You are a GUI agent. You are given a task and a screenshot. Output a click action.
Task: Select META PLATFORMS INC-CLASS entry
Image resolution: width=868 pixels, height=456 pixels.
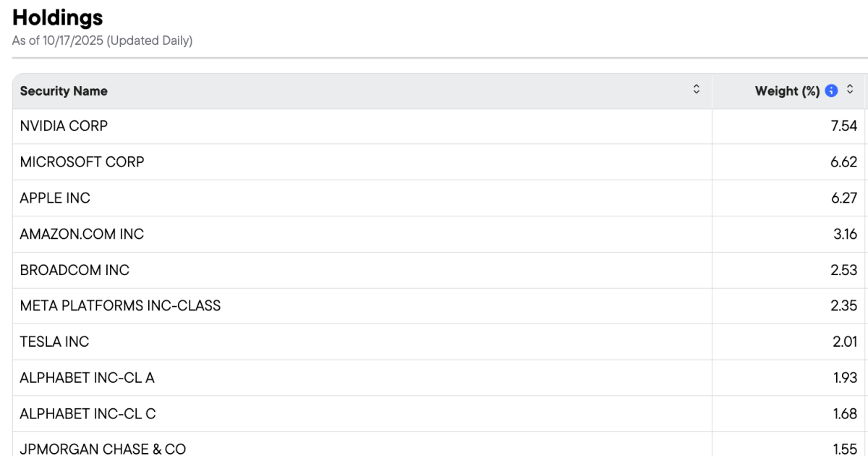[x=120, y=306]
